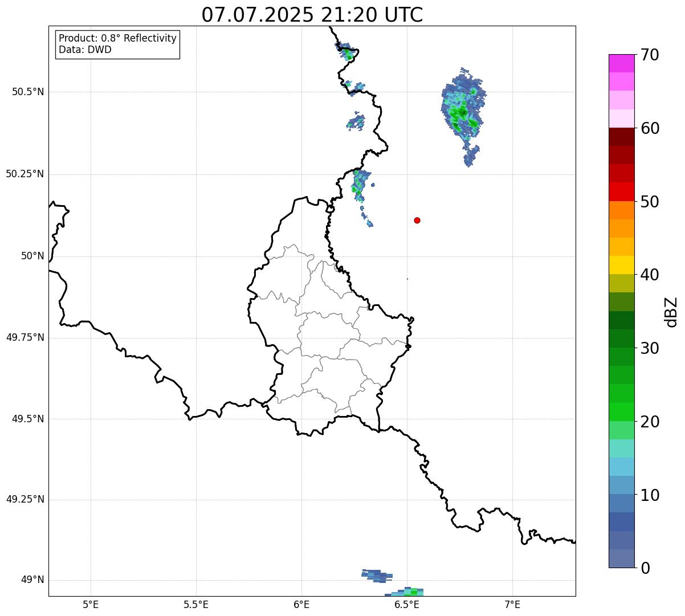Pick the bright red segment just above 50
This screenshot has height=616, width=685.
click(621, 191)
